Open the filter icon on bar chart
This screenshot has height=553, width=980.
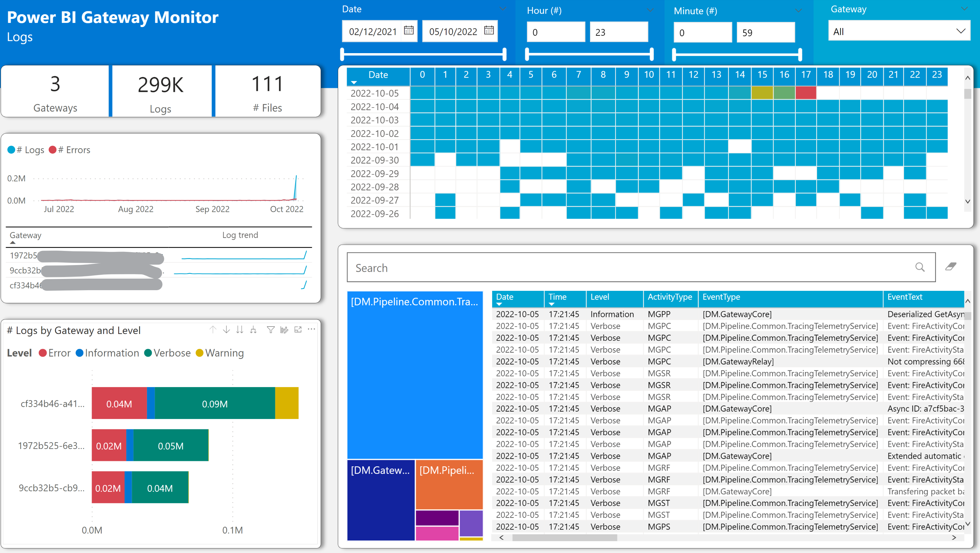tap(271, 329)
